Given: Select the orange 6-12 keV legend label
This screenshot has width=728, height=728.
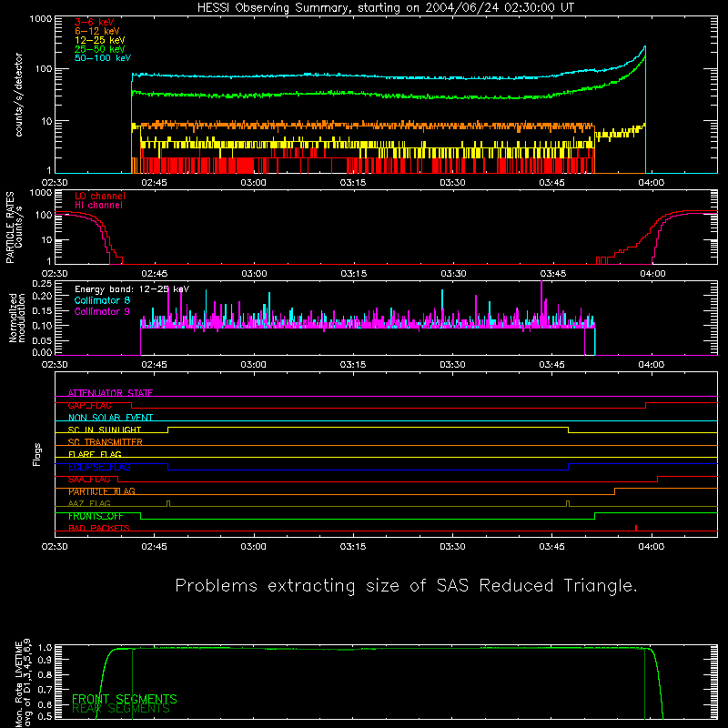Looking at the screenshot, I should coord(96,31).
